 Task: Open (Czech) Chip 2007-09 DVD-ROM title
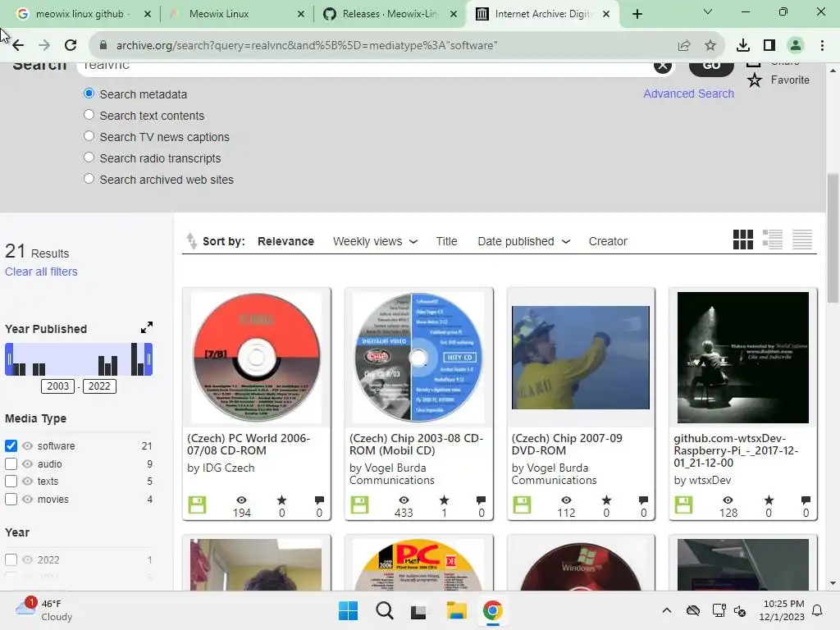pyautogui.click(x=567, y=444)
